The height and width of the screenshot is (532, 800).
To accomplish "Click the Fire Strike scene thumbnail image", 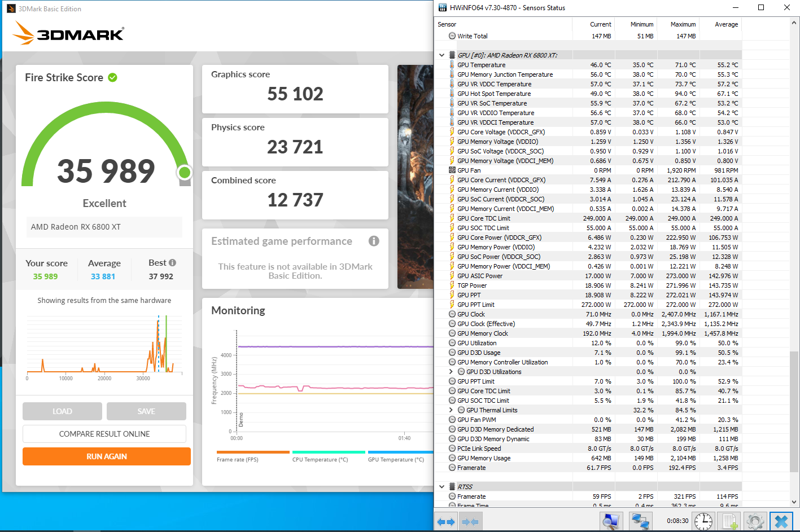I will coord(415,177).
